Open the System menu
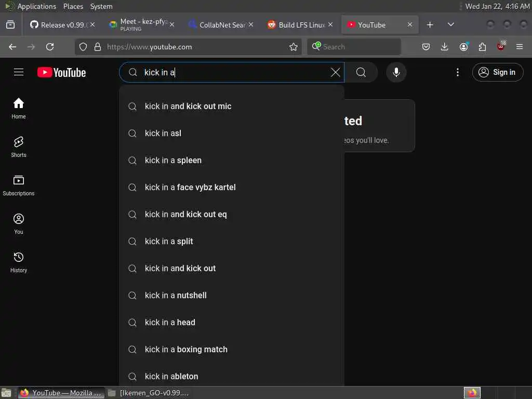The image size is (532, 399). [101, 6]
